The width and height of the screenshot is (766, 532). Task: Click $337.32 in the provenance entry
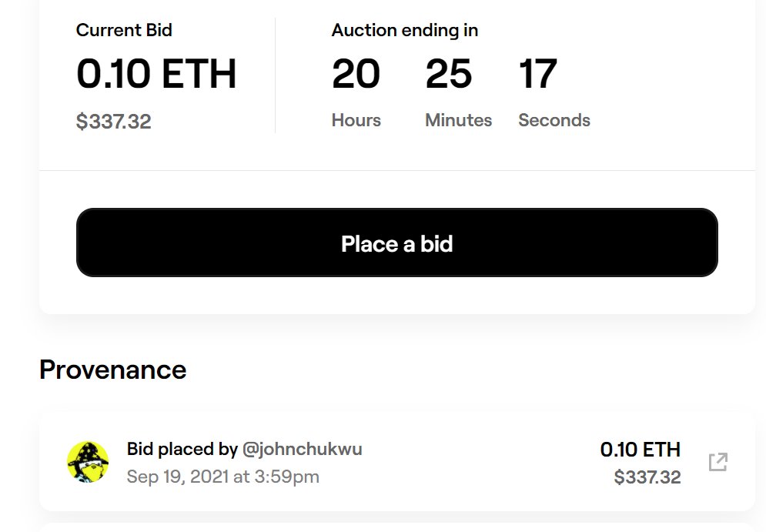tap(647, 477)
